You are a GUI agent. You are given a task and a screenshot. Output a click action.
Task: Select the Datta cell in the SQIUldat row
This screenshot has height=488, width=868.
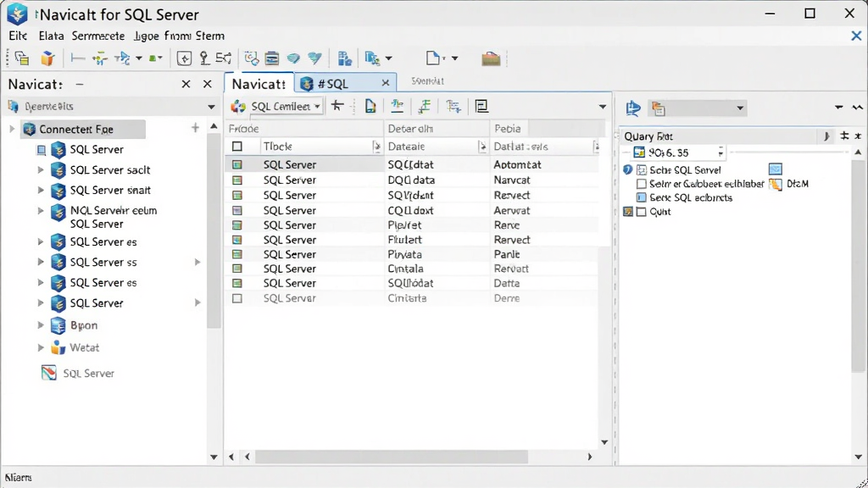(x=507, y=283)
